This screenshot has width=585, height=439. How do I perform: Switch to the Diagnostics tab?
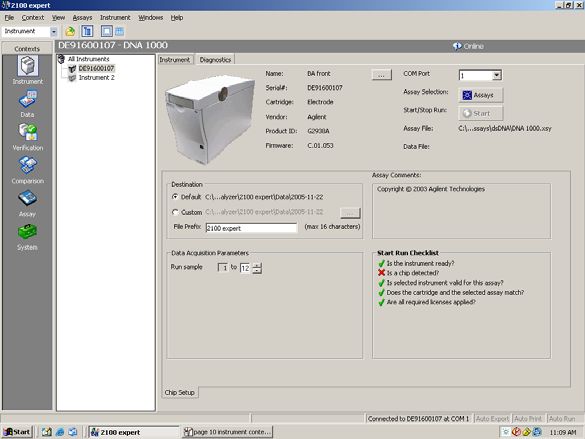pyautogui.click(x=215, y=60)
